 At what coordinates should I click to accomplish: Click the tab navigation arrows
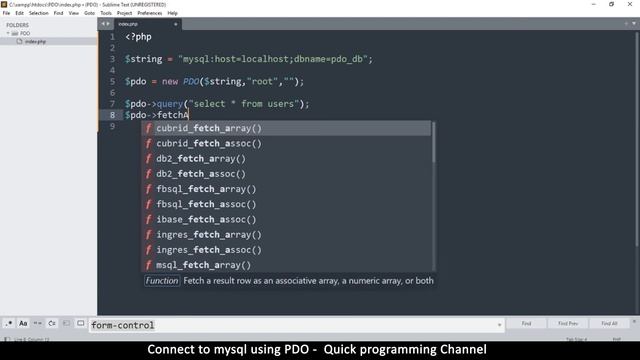[105, 24]
